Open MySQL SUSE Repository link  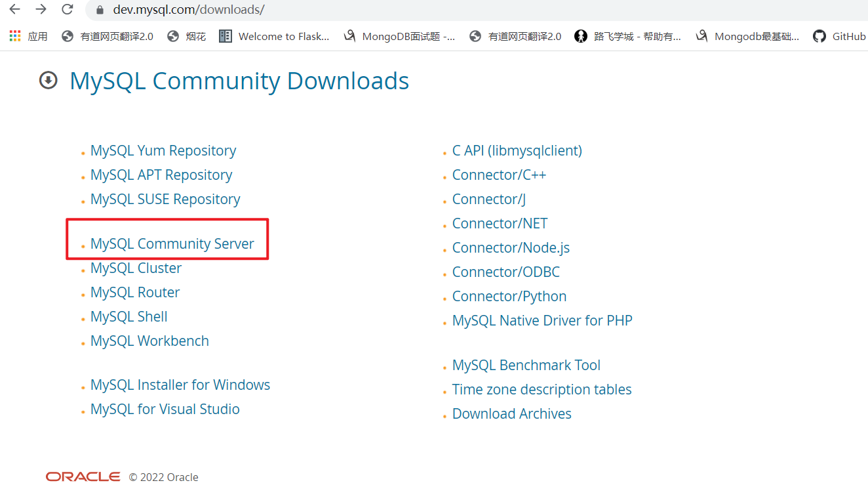[165, 199]
